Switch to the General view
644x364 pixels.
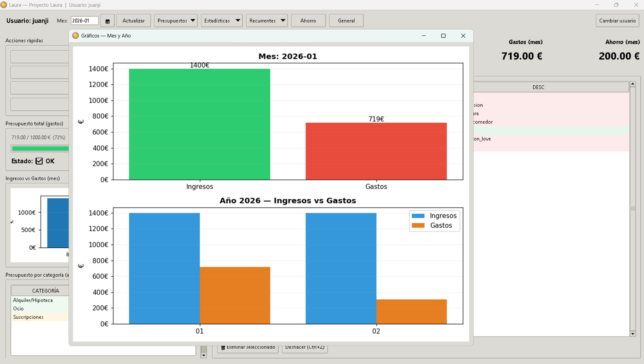coord(346,21)
